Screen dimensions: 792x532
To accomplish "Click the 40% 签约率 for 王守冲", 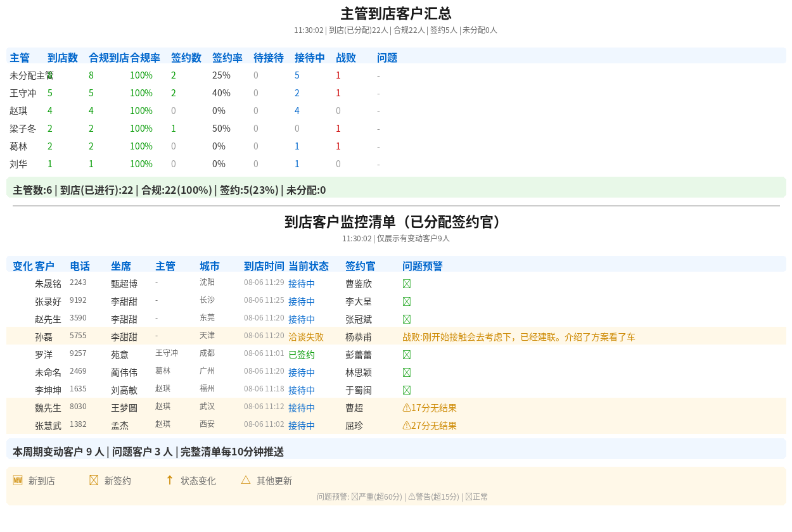I will (221, 93).
